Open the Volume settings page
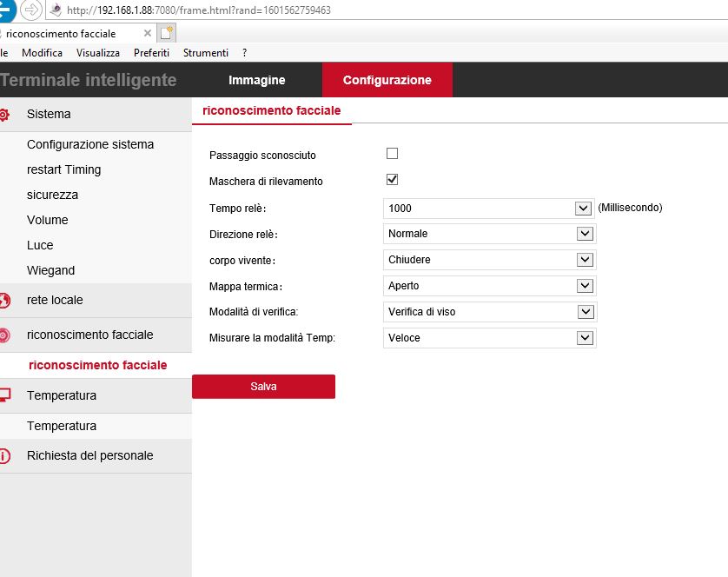 coord(48,220)
